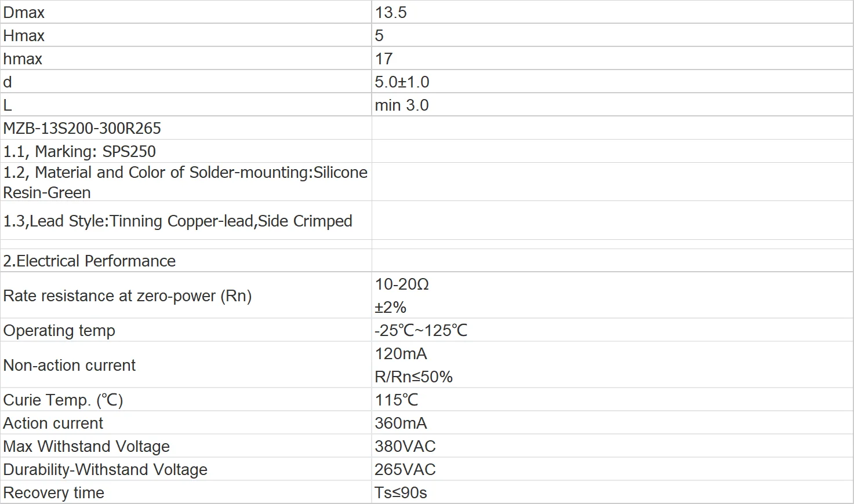
Task: Select the 5.0±1.0 value cell
Action: coord(402,82)
